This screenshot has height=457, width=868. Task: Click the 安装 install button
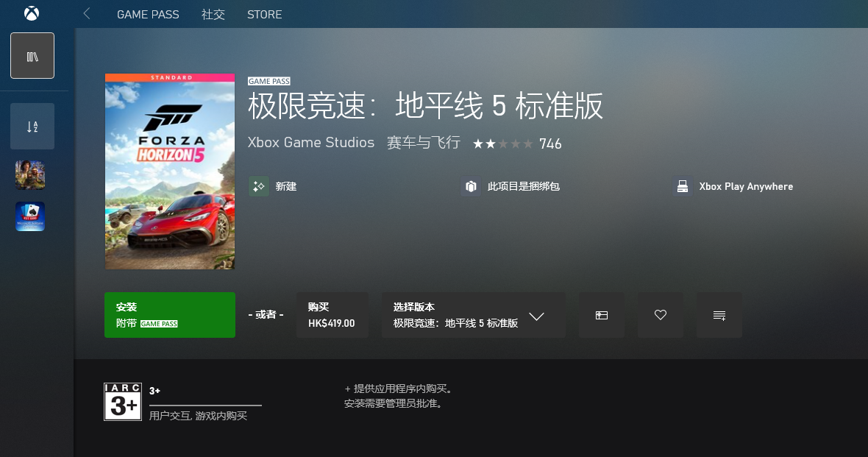[x=170, y=315]
